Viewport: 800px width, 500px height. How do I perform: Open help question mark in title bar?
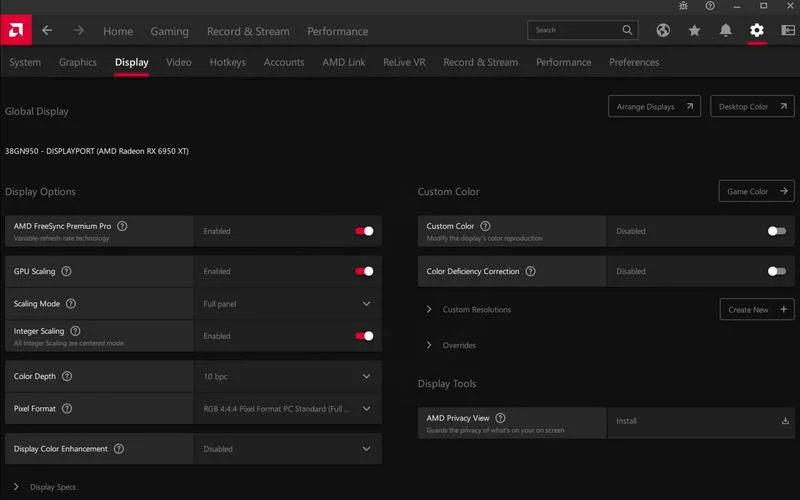tap(710, 6)
